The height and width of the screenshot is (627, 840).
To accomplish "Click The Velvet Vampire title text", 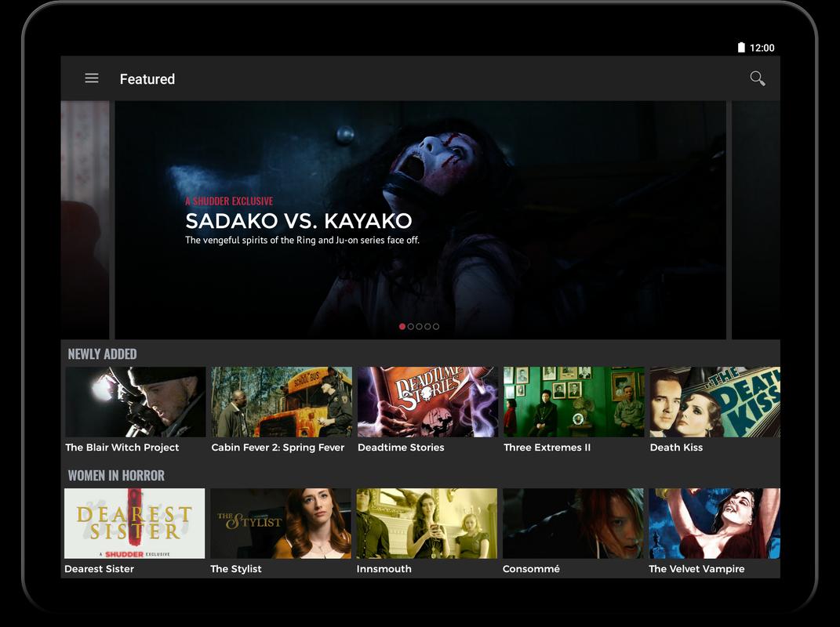I will pos(697,569).
